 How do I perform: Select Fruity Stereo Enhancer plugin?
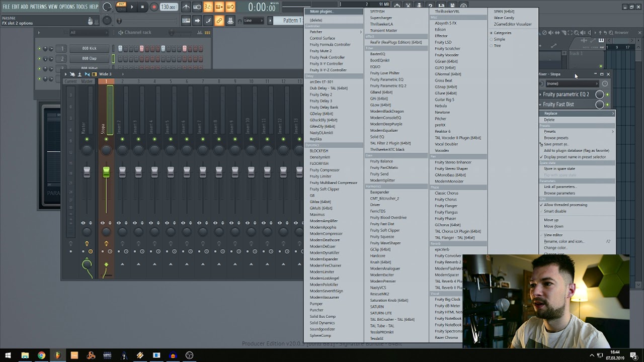point(453,162)
